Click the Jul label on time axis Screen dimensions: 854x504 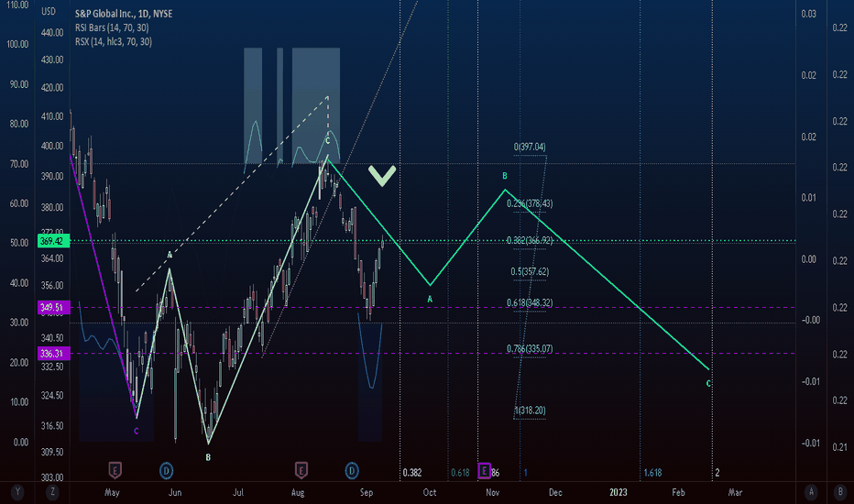tap(238, 493)
